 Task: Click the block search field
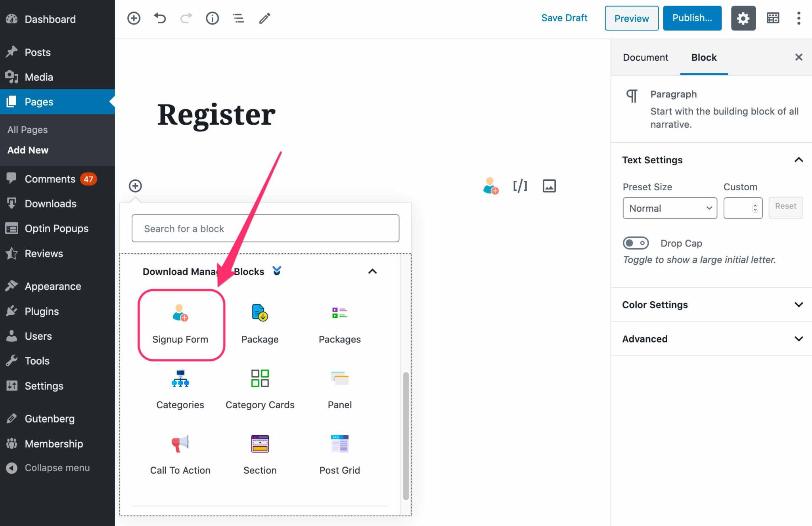coord(265,228)
